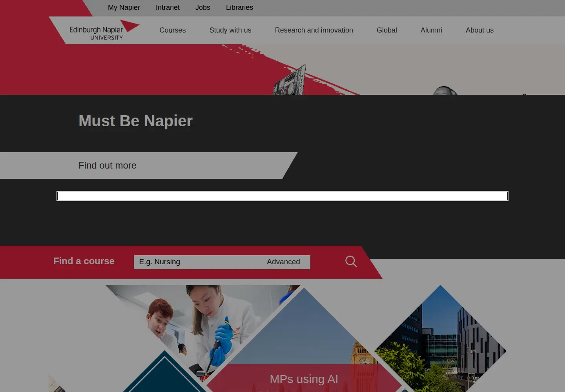Open Research and innovation menu
This screenshot has width=565, height=392.
[x=314, y=30]
